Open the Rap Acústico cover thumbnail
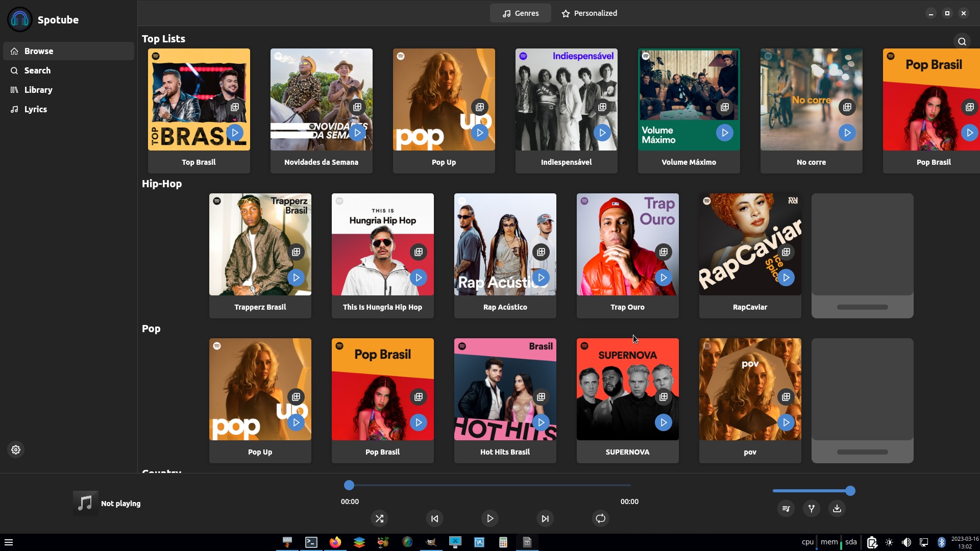This screenshot has width=980, height=551. click(505, 244)
